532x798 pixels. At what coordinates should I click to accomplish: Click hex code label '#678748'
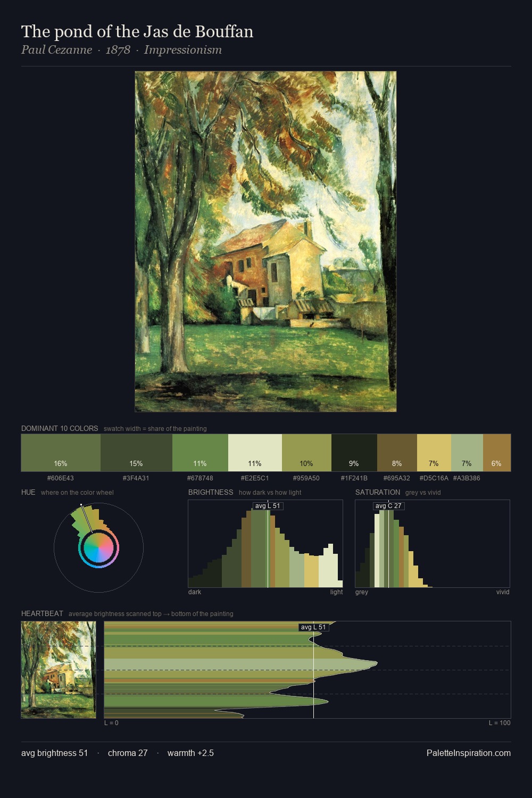tap(200, 478)
